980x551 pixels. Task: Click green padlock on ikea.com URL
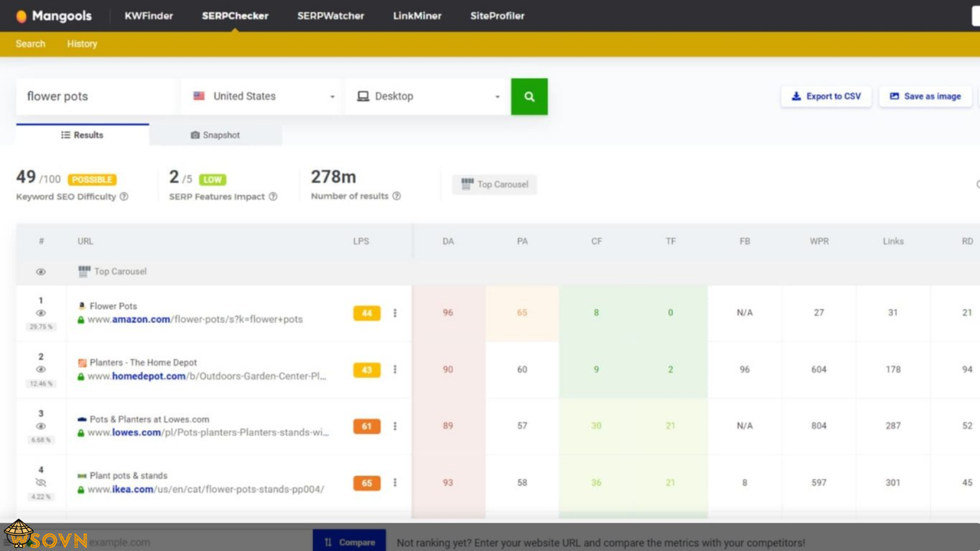click(81, 490)
